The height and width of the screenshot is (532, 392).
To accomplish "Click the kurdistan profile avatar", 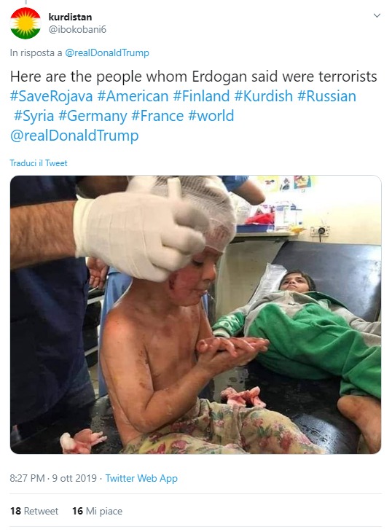I will coord(26,23).
